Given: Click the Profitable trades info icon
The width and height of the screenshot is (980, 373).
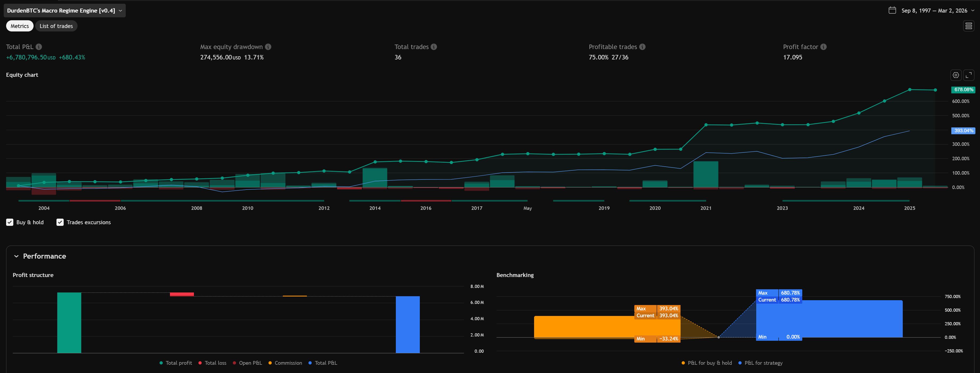Looking at the screenshot, I should 643,46.
